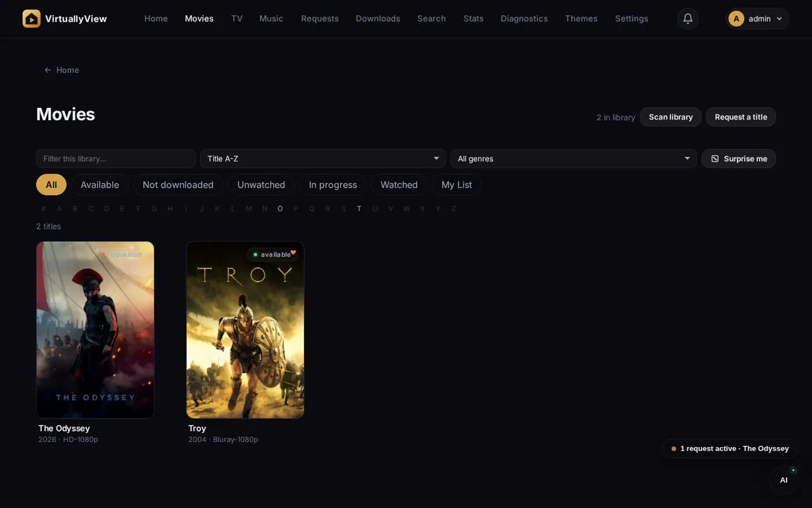Click The Odyssey title text
Viewport: 812px width, 508px height.
tap(64, 429)
